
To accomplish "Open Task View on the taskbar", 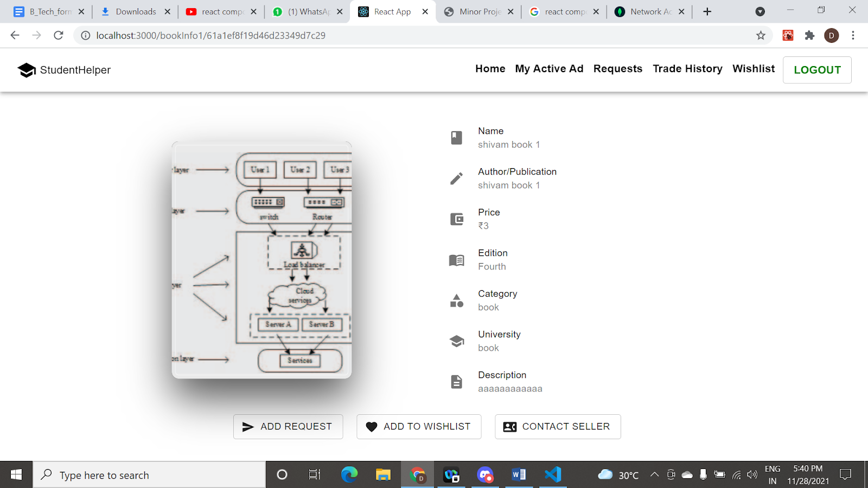I will (315, 474).
